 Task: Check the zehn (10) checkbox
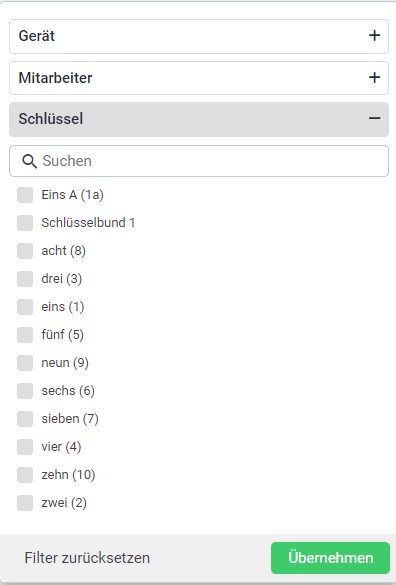click(x=25, y=475)
